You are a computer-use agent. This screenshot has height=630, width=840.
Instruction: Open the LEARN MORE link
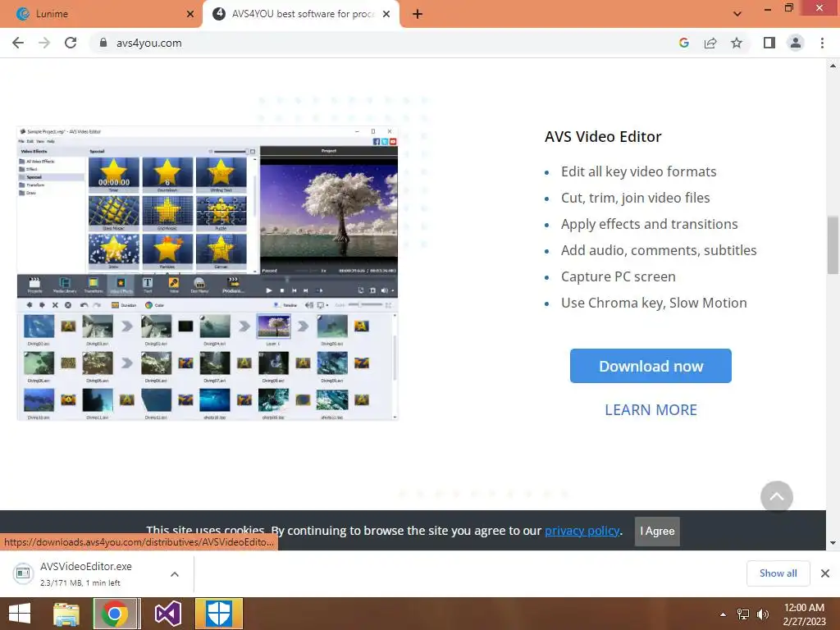coord(651,410)
